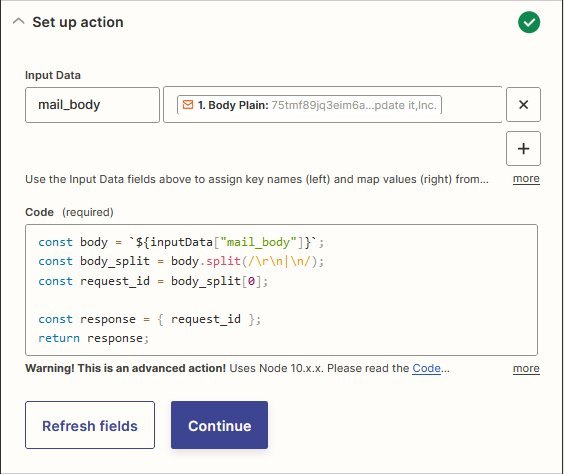Click the Refresh fields button
Viewport: 564px width, 474px height.
pyautogui.click(x=90, y=425)
